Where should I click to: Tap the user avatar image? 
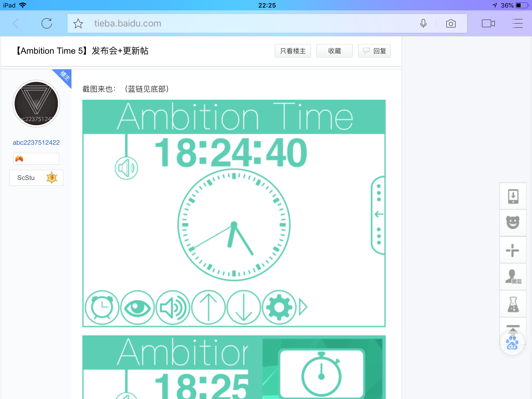coord(36,103)
